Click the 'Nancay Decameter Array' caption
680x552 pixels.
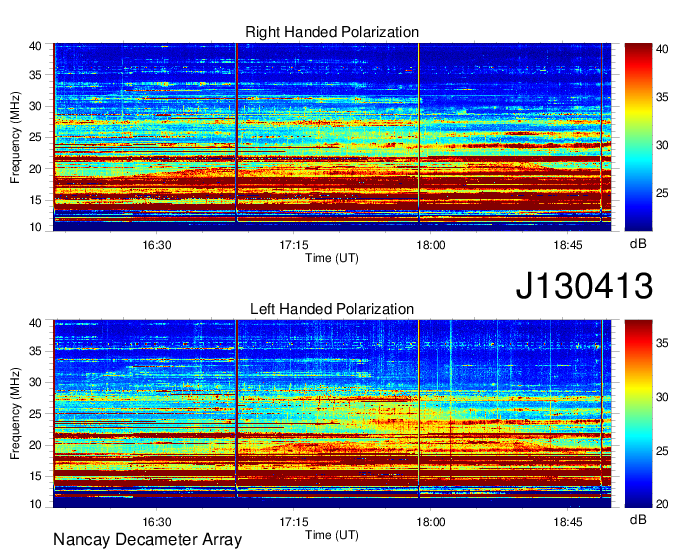pos(147,540)
